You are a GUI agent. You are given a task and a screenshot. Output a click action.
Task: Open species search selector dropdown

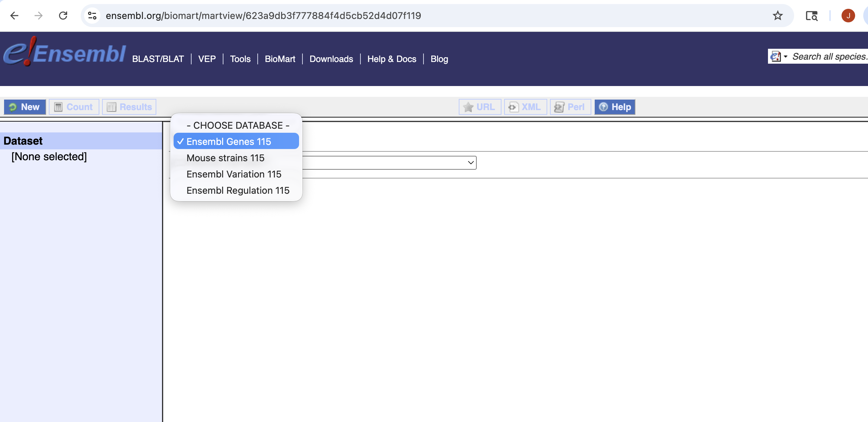[779, 56]
